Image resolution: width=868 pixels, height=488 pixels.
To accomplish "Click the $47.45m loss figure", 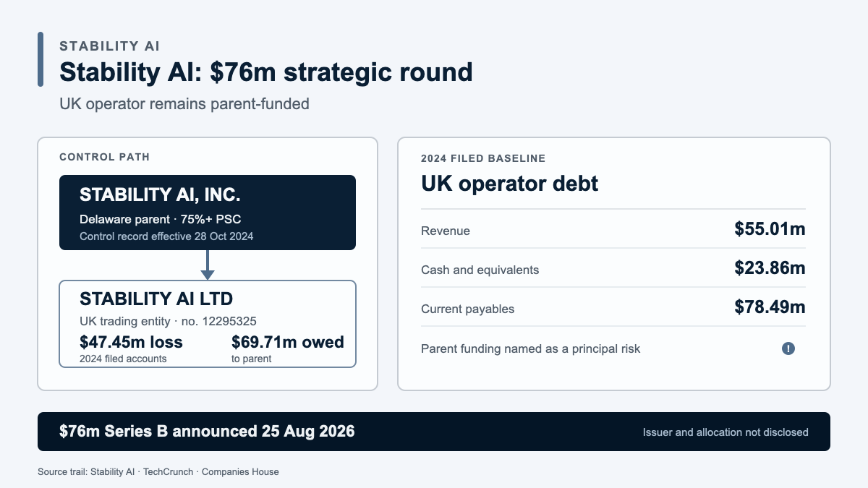I will point(131,342).
